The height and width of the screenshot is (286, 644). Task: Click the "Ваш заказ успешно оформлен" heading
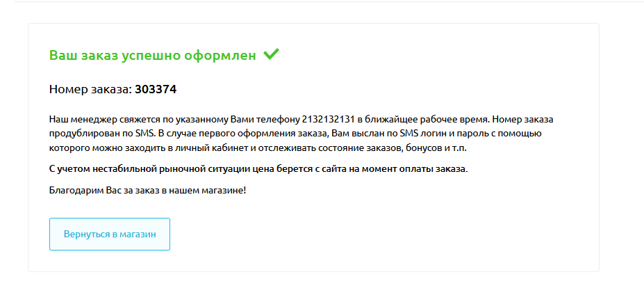[153, 56]
